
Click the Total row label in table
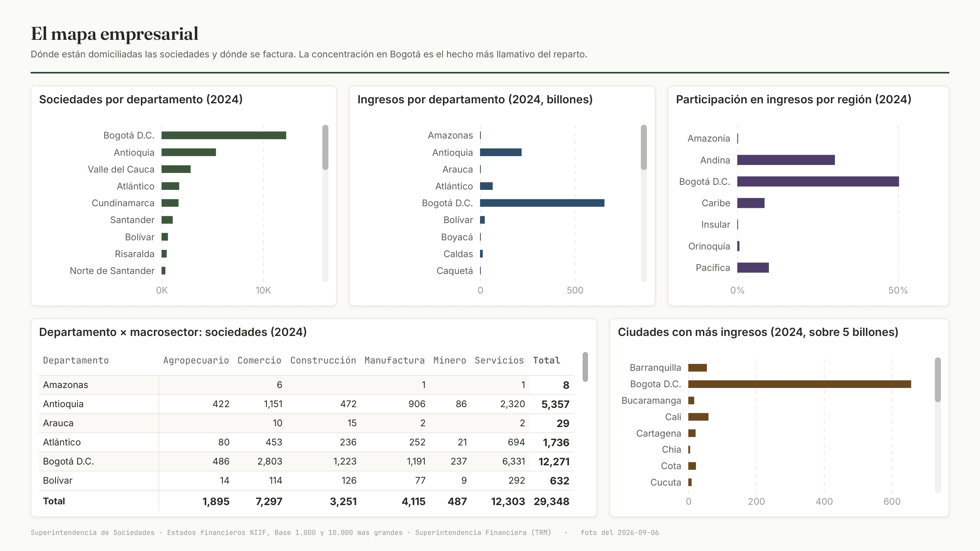point(54,501)
